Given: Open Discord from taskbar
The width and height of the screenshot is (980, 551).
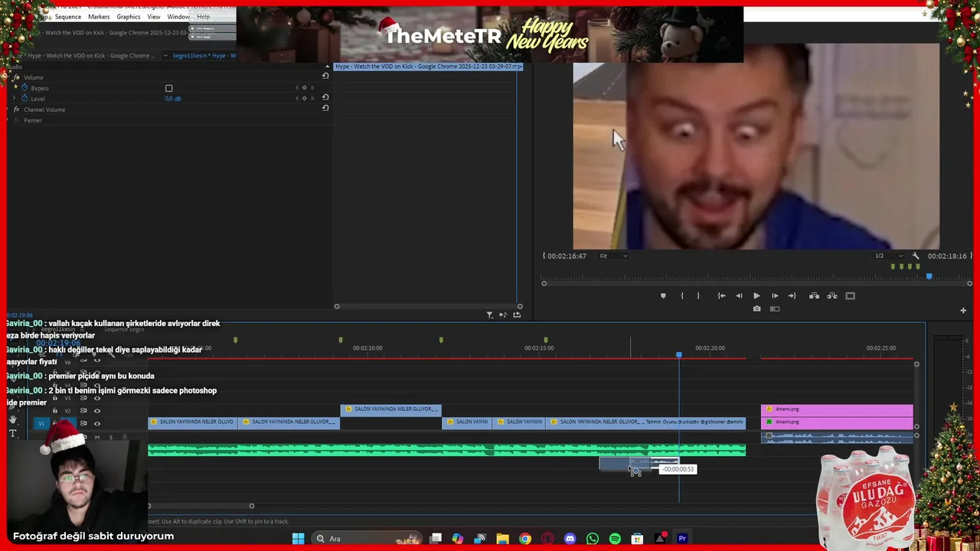Looking at the screenshot, I should click(570, 539).
